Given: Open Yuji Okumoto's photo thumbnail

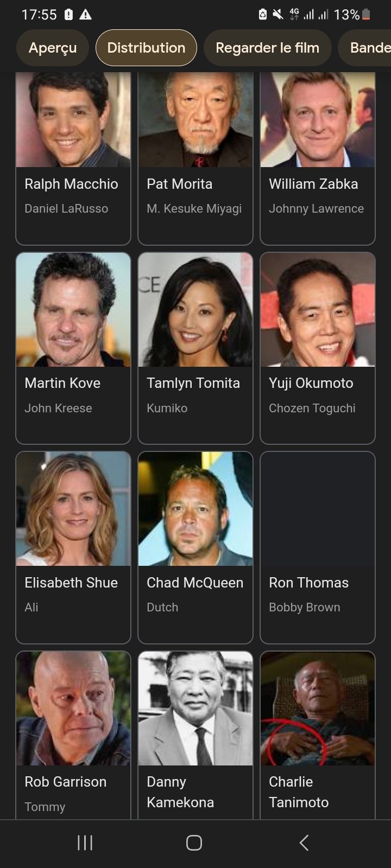Looking at the screenshot, I should pyautogui.click(x=318, y=310).
